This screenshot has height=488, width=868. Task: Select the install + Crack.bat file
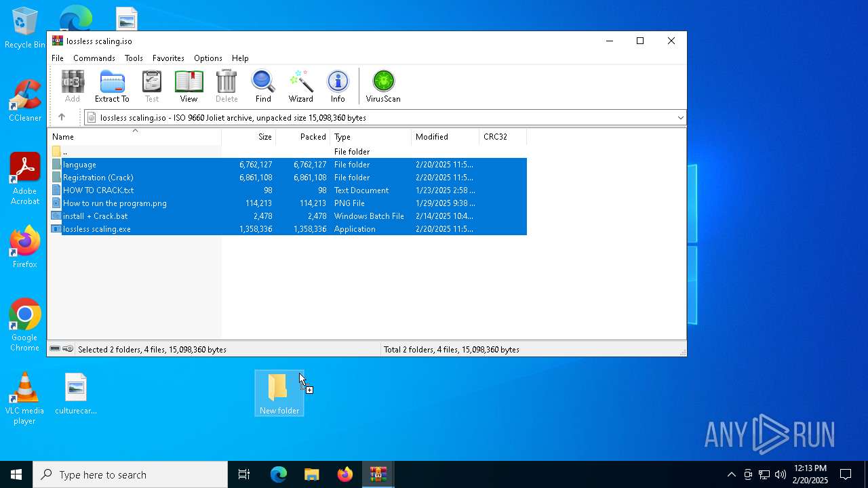click(x=288, y=216)
